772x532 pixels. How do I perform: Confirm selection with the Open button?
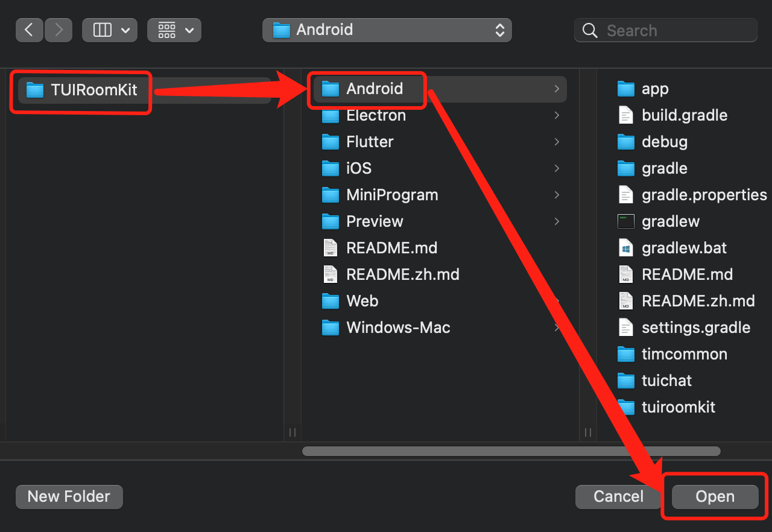click(715, 497)
